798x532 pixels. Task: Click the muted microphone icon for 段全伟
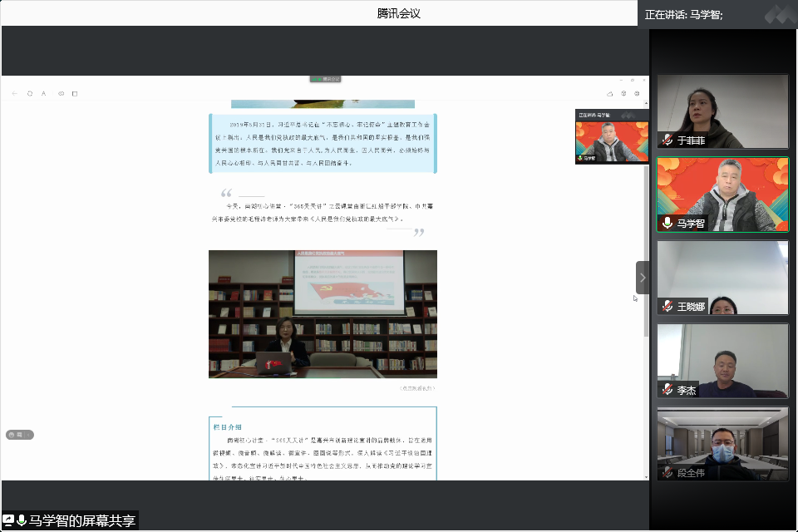667,472
